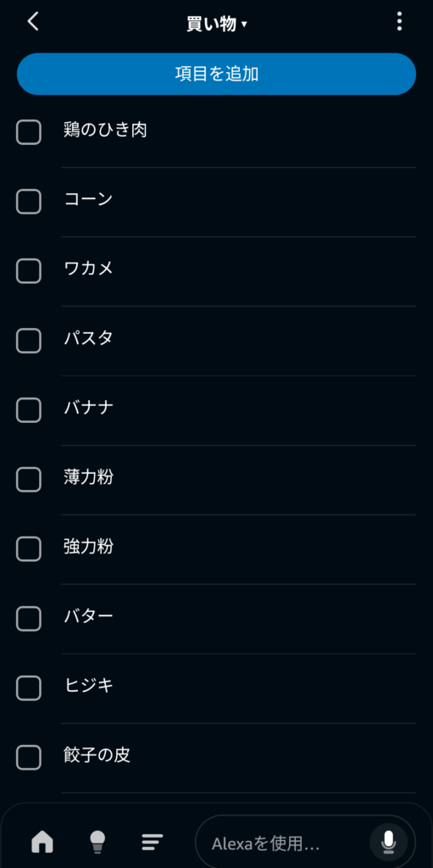433x868 pixels.
Task: Open the lists menu lines icon
Action: [x=152, y=842]
